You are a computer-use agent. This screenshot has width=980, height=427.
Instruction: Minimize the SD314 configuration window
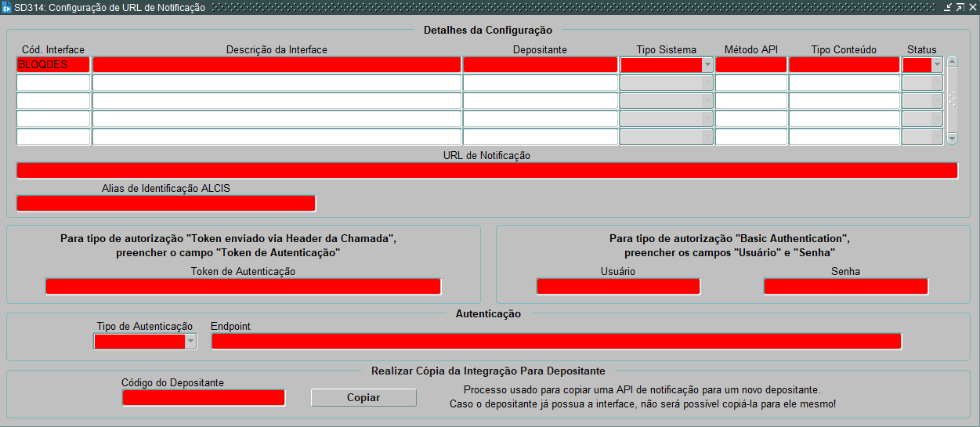[x=949, y=7]
